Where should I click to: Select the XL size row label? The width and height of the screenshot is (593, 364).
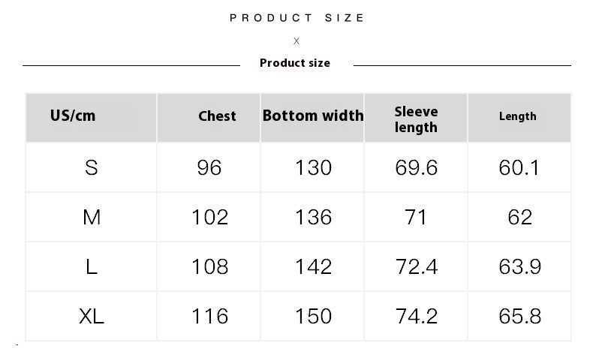pos(92,316)
